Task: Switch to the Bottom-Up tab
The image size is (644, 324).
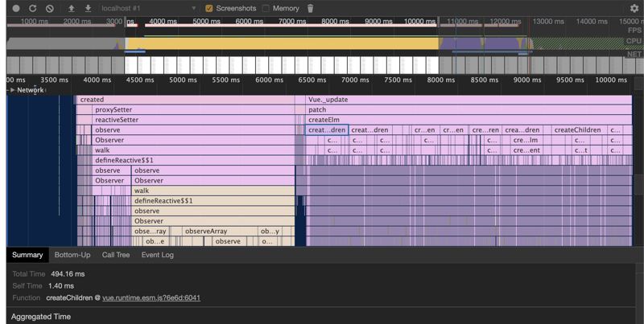Action: [x=72, y=255]
